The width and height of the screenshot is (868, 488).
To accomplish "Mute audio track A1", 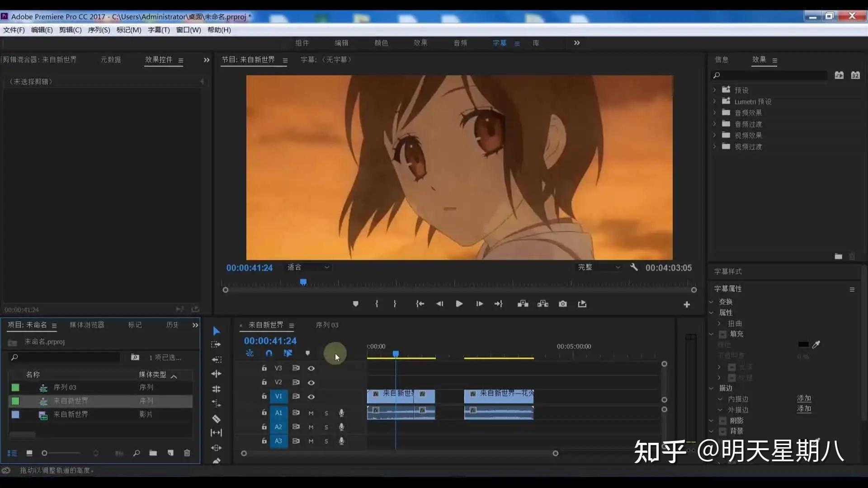I will pos(311,413).
